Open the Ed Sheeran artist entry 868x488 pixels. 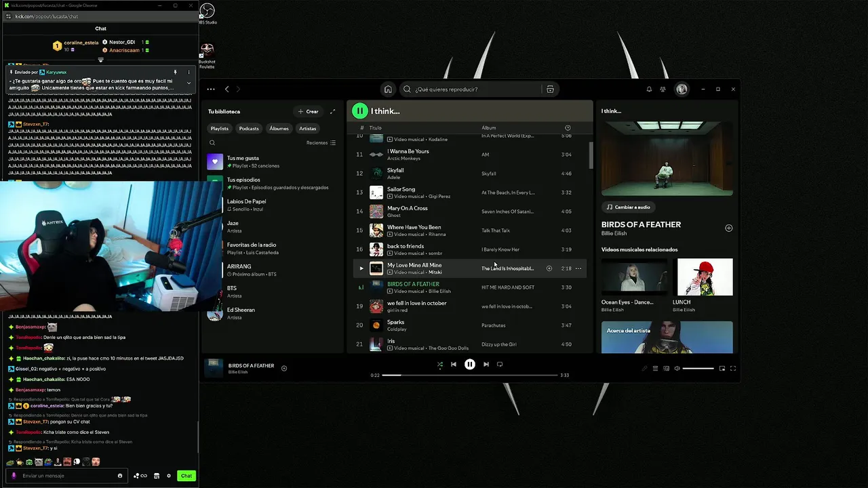[273, 313]
